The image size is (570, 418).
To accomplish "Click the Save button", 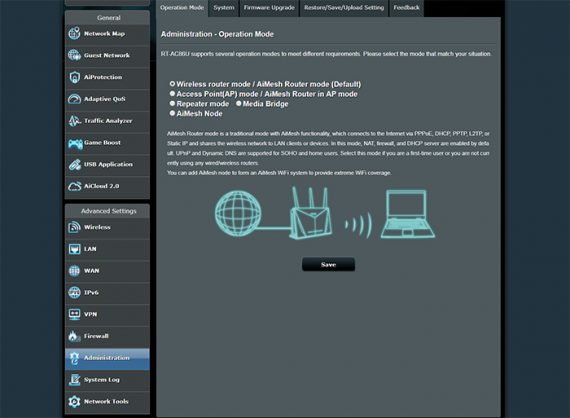I will coord(328,264).
